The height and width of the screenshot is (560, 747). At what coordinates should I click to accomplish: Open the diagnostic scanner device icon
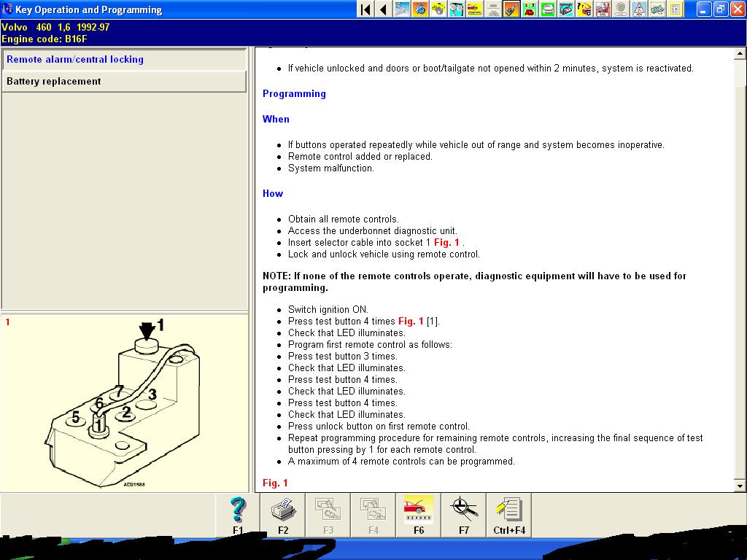point(566,9)
